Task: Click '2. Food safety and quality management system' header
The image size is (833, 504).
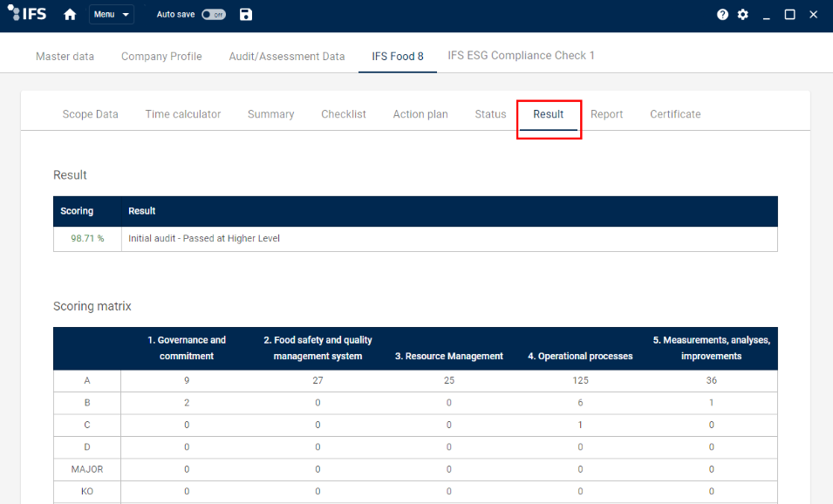Action: [x=317, y=348]
